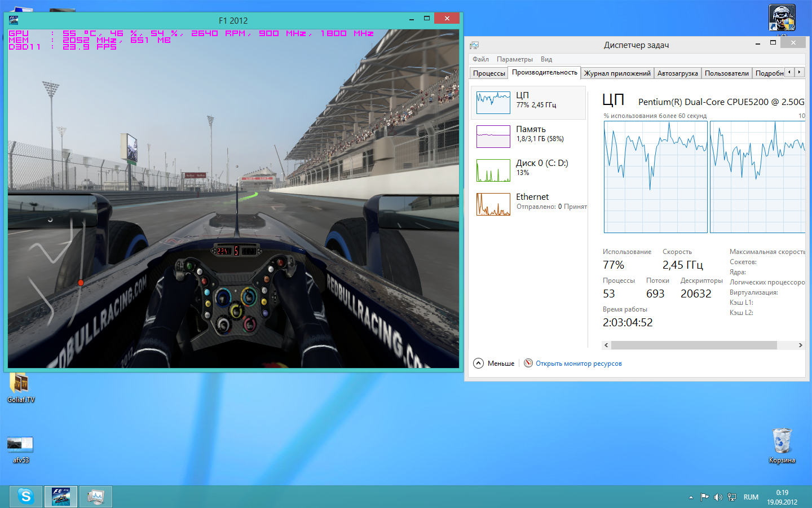The image size is (812, 508).
Task: Switch to Task Manager in the taskbar
Action: point(96,497)
